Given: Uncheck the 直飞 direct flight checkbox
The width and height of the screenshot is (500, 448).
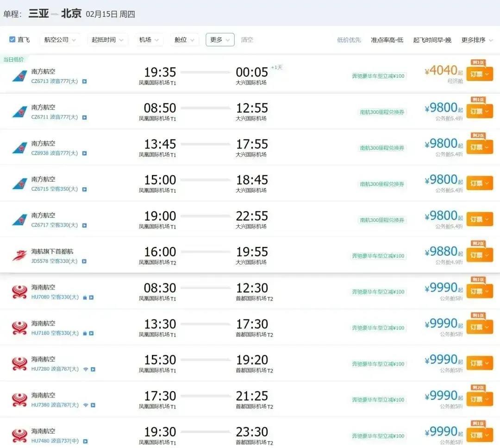Looking at the screenshot, I should 12,39.
